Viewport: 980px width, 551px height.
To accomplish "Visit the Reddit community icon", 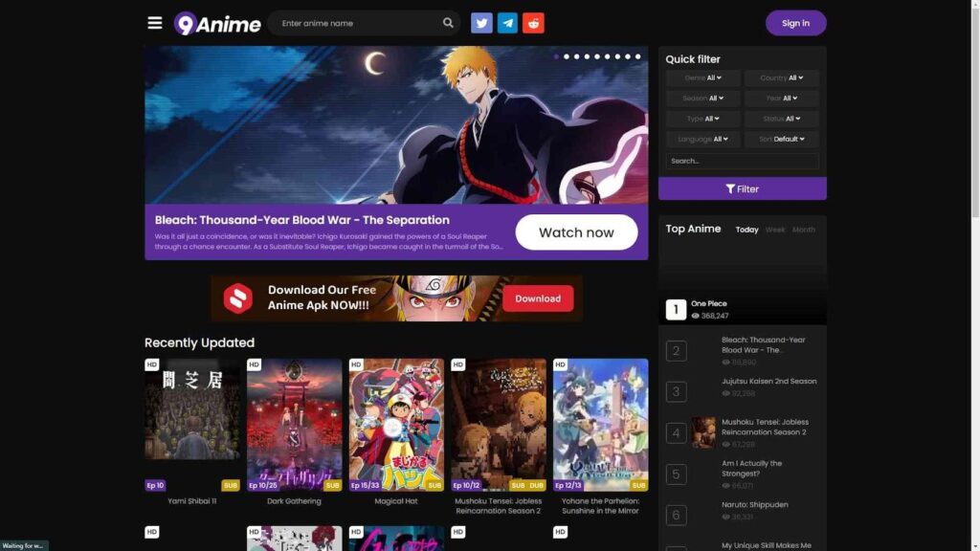I will [533, 22].
